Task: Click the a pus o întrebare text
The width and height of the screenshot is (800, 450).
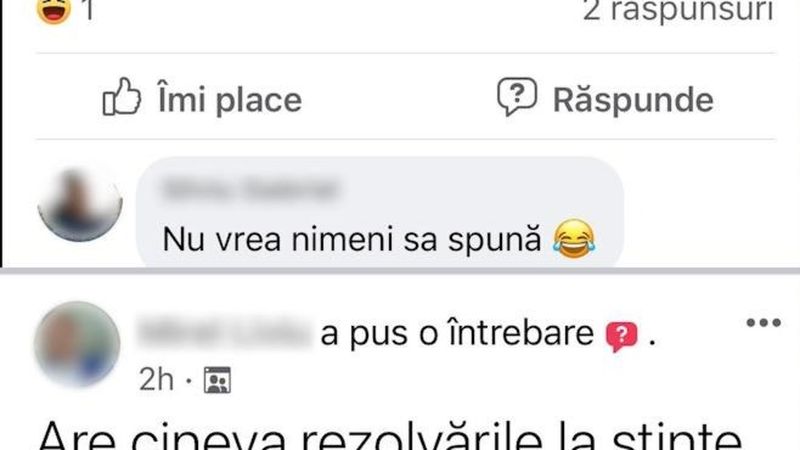Action: [457, 333]
